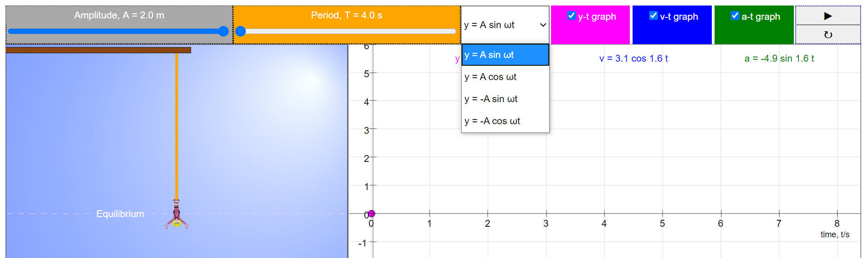Click the Period slider handle
The image size is (868, 258).
pyautogui.click(x=240, y=31)
